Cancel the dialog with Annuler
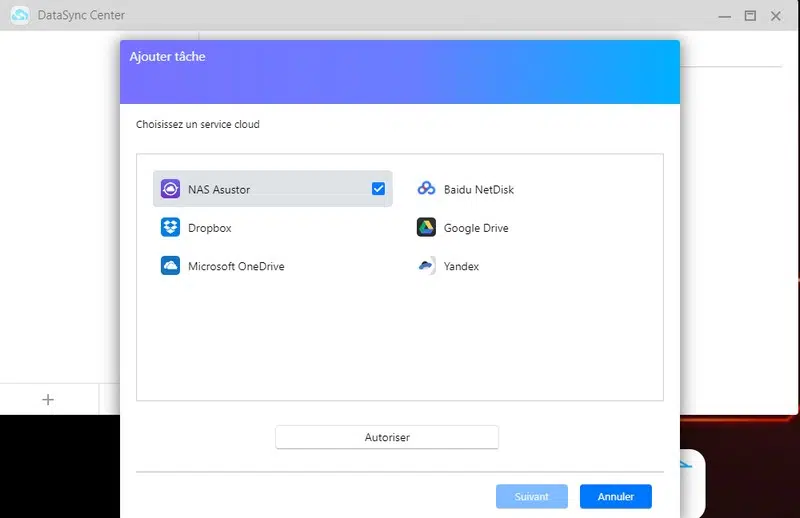This screenshot has width=800, height=518. [x=615, y=496]
